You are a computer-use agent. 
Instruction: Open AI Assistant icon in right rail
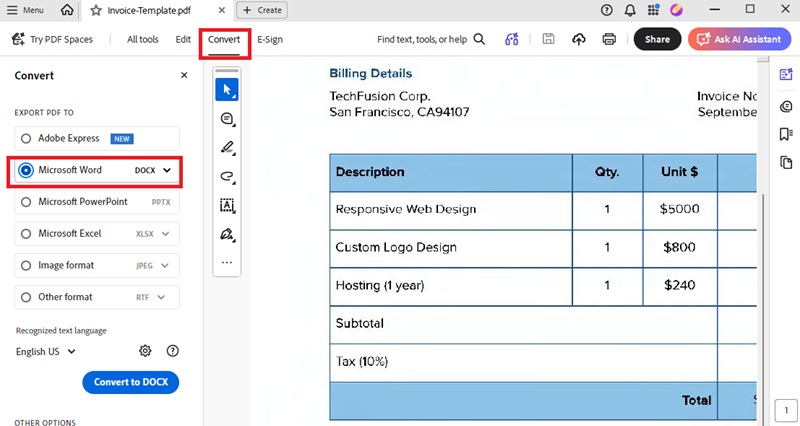click(x=786, y=74)
